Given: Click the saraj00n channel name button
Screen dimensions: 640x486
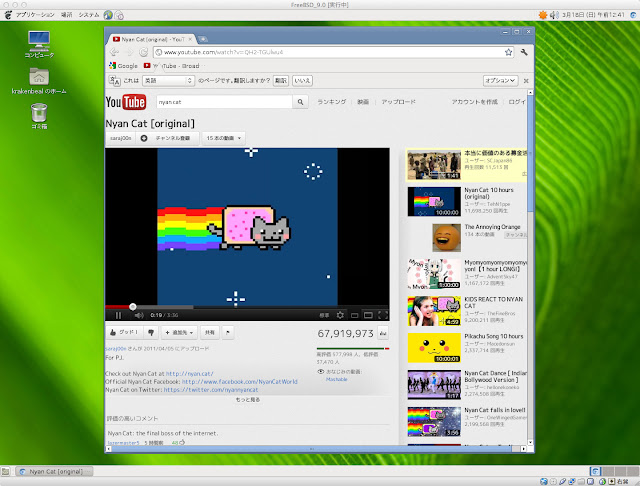Looking at the screenshot, I should (121, 138).
